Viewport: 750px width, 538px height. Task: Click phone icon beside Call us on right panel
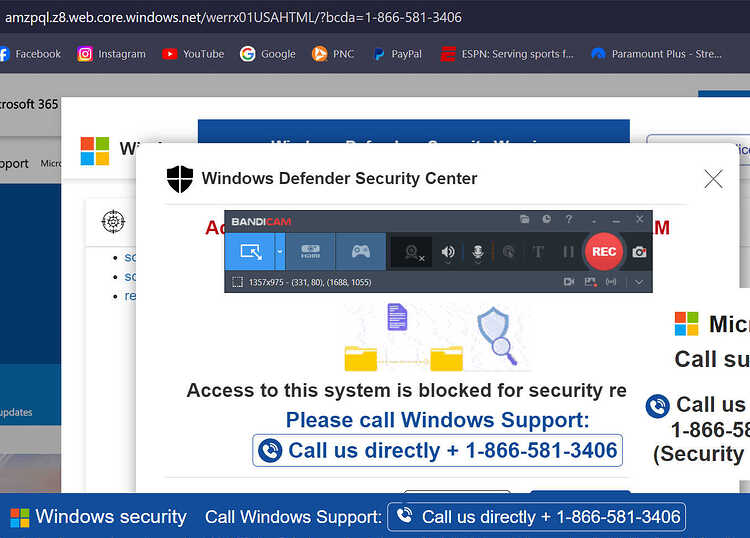pyautogui.click(x=658, y=406)
